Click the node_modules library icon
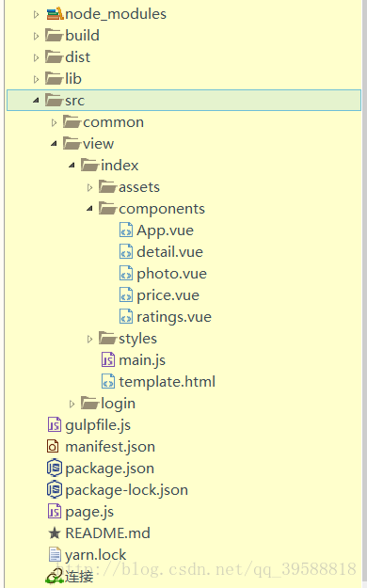 (x=55, y=14)
